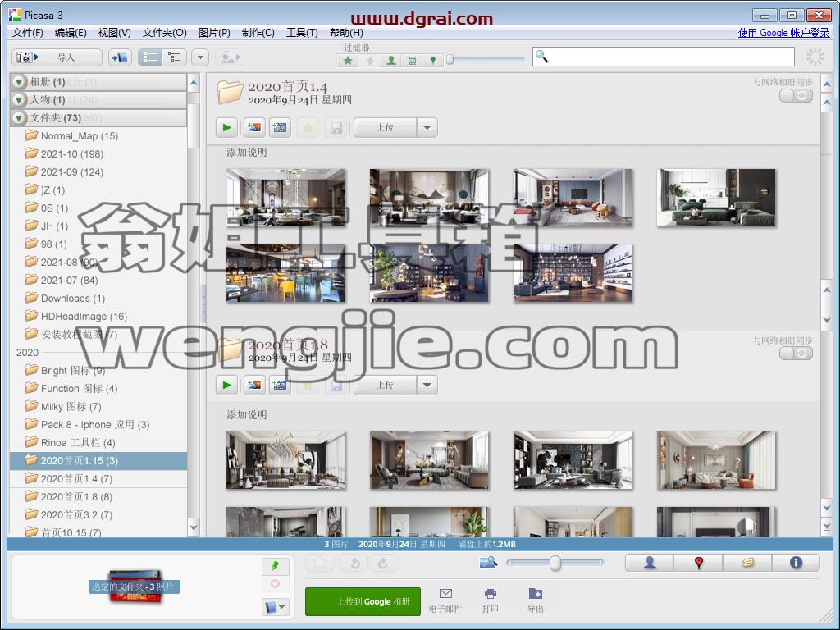Filter to show only movies
The width and height of the screenshot is (840, 630).
(x=412, y=61)
